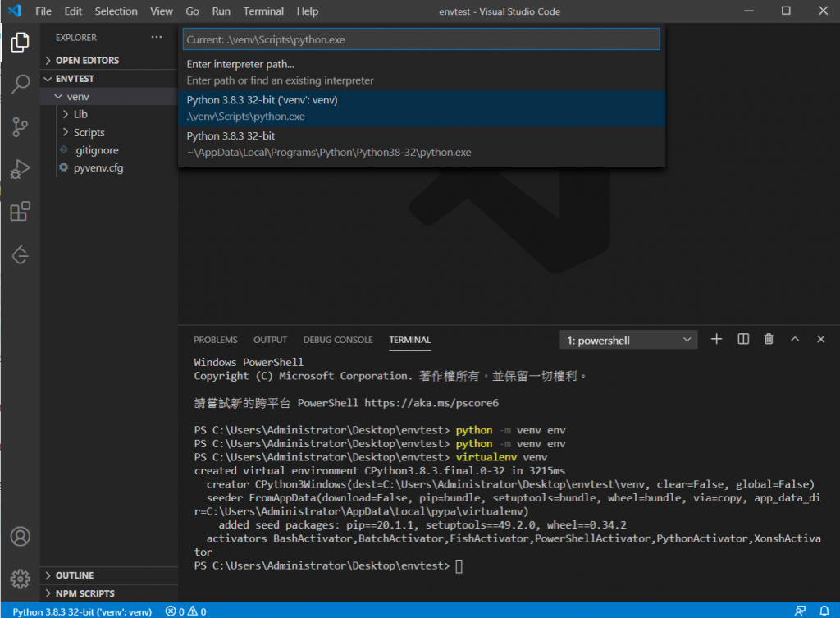The height and width of the screenshot is (618, 840).
Task: Switch to the Debug Console tab
Action: [x=338, y=340]
